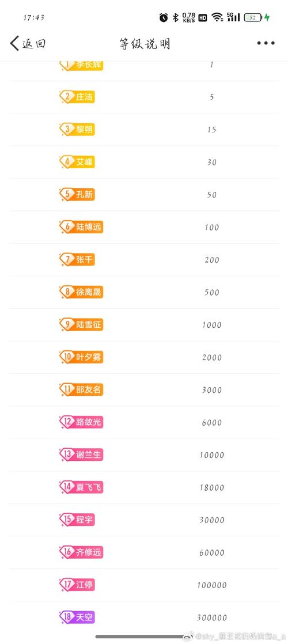The height and width of the screenshot is (644, 288).
Task: Tap the purple level 18 天空 badge
Action: (77, 617)
